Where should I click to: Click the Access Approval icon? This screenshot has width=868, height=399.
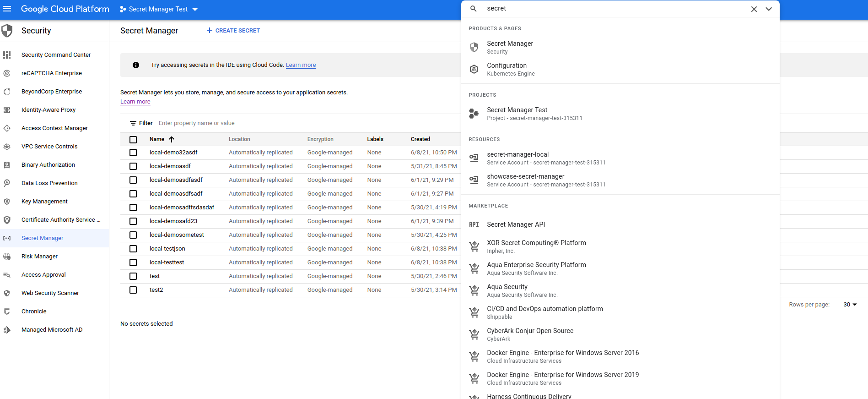(x=7, y=275)
